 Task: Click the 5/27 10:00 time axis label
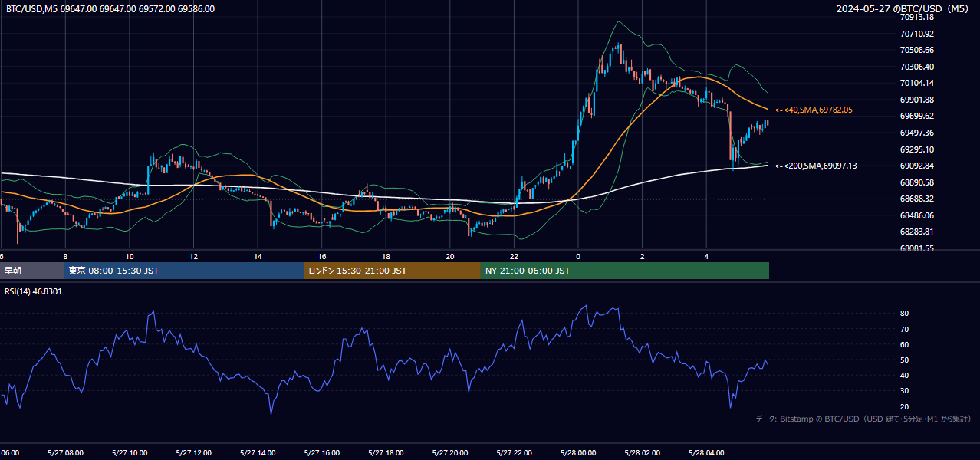(x=130, y=453)
